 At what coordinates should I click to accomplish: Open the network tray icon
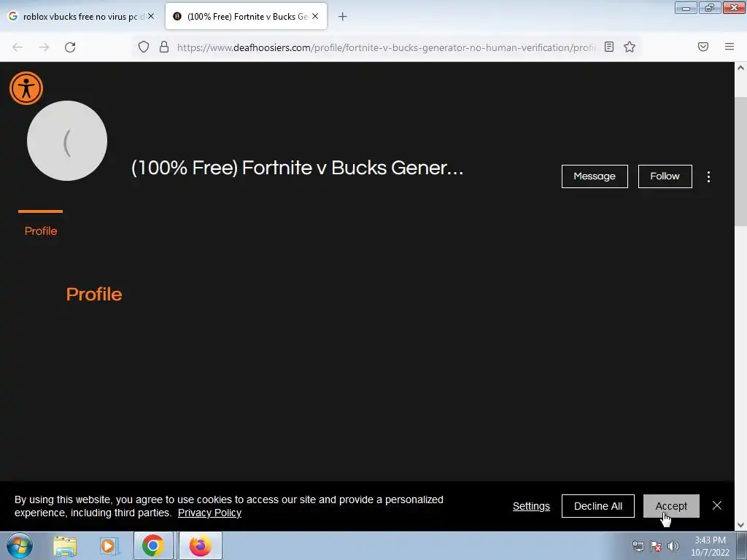tap(638, 546)
